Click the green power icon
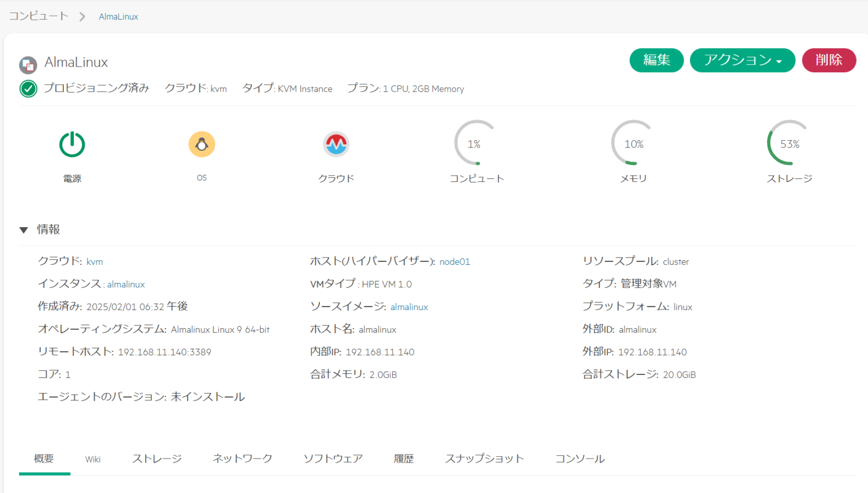Viewport: 868px width, 493px height. (x=72, y=145)
